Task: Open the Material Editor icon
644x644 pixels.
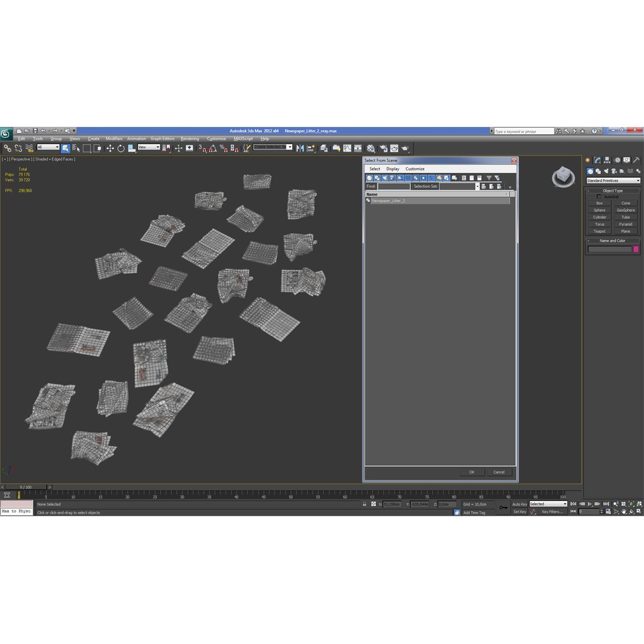Action: (371, 148)
